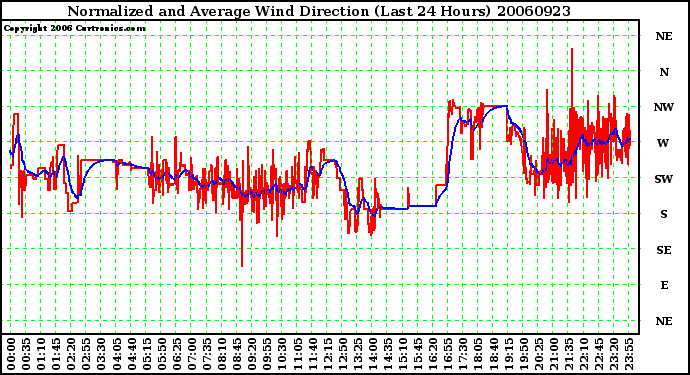Click the 14:00 time label

click(372, 354)
